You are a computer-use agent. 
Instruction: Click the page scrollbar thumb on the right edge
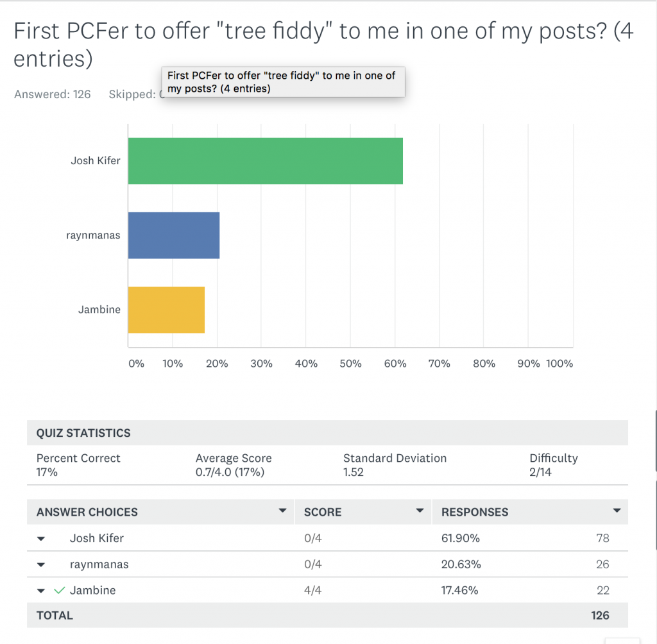click(x=655, y=441)
